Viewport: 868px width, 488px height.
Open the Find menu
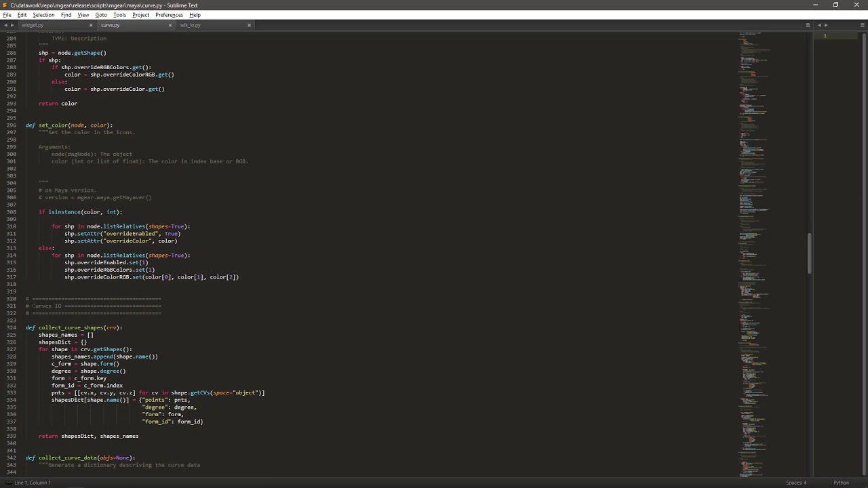[x=66, y=15]
